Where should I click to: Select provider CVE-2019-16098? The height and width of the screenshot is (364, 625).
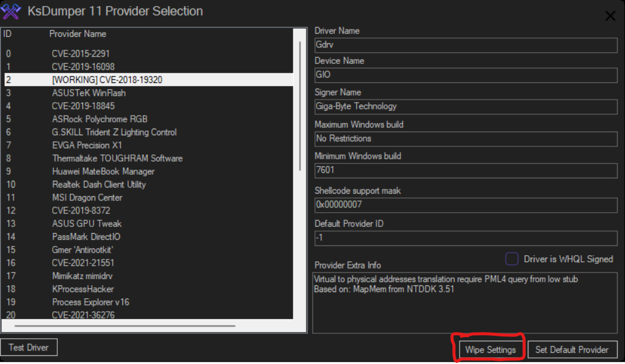[x=149, y=66]
